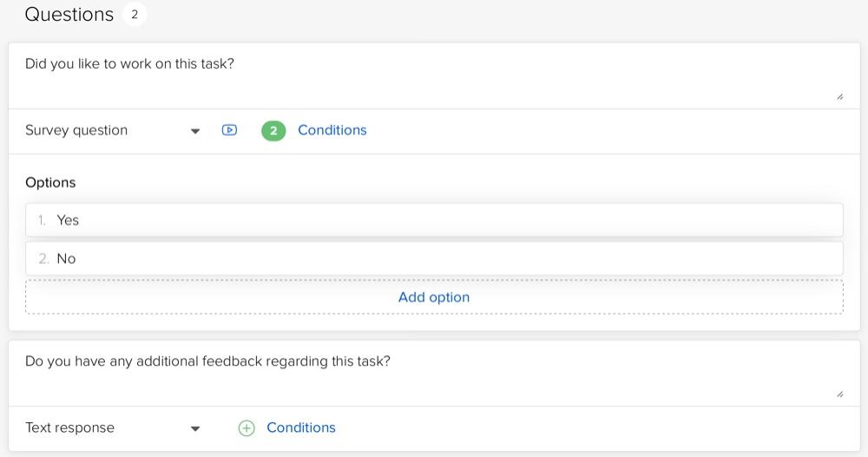Click the resize handle of the feedback question box

tap(839, 394)
